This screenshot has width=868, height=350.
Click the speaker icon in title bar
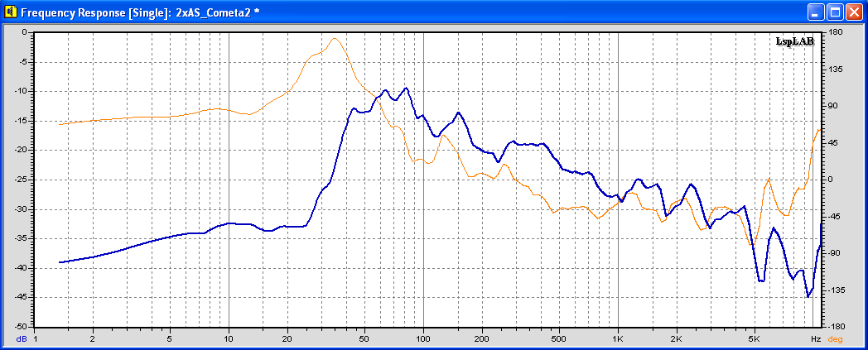(x=10, y=12)
